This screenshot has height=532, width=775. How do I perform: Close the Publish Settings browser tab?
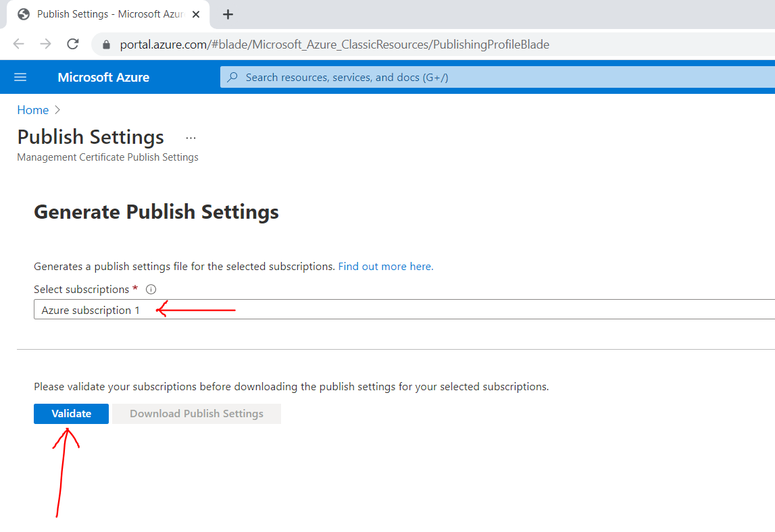coord(196,14)
